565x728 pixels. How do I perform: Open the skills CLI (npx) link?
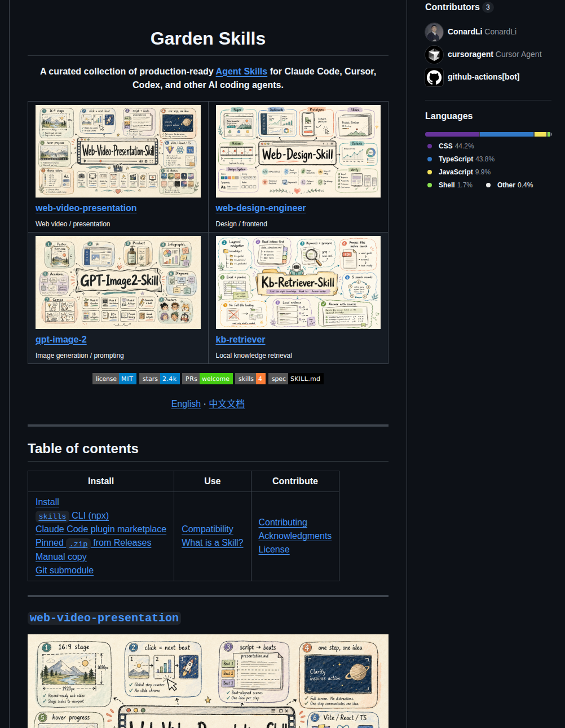click(72, 516)
